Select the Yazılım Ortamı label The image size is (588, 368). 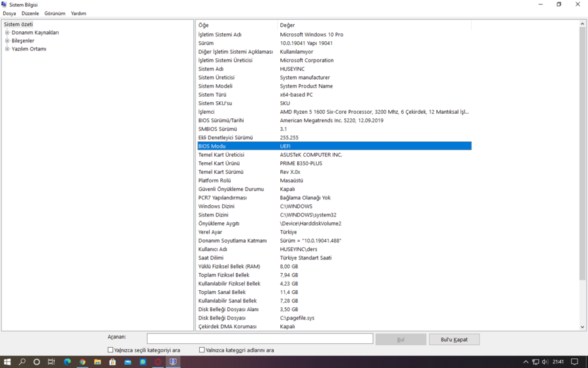29,49
